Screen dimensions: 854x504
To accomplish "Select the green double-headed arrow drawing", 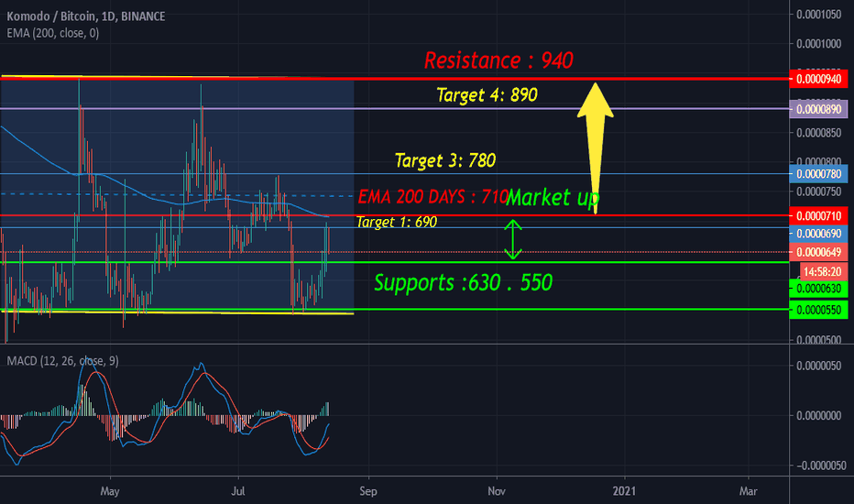I will tap(512, 239).
